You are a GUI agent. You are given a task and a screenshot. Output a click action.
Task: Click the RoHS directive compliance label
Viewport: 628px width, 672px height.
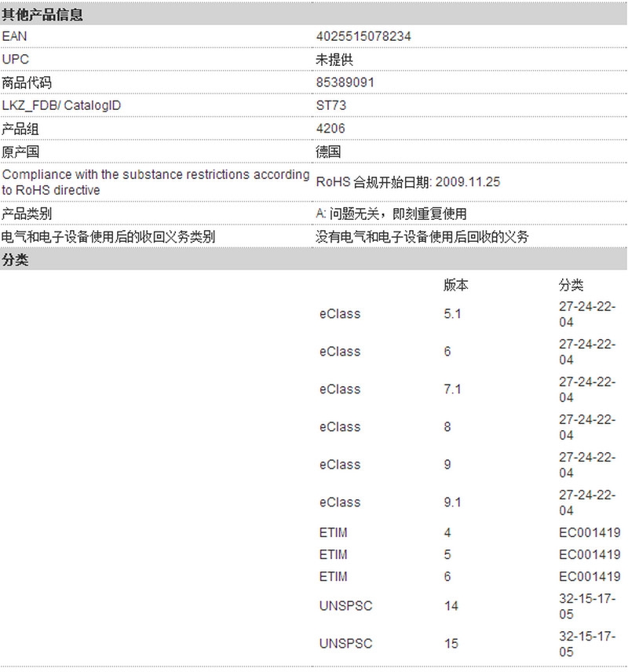(155, 182)
